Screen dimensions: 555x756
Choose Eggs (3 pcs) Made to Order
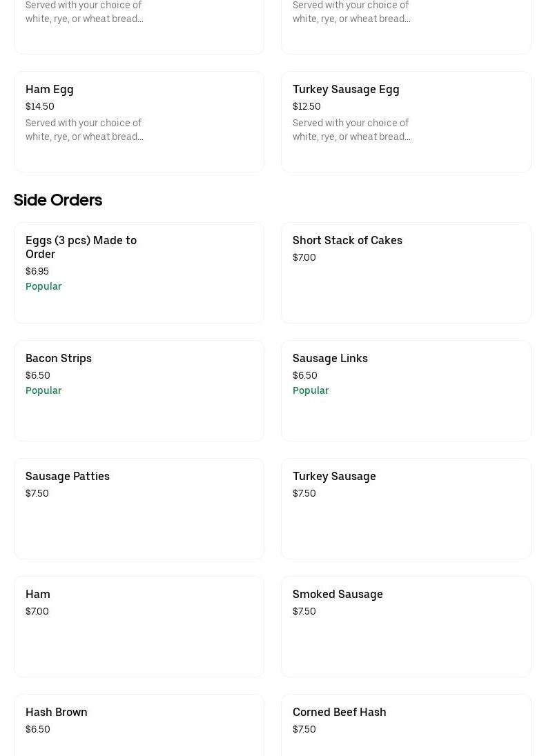click(x=81, y=247)
